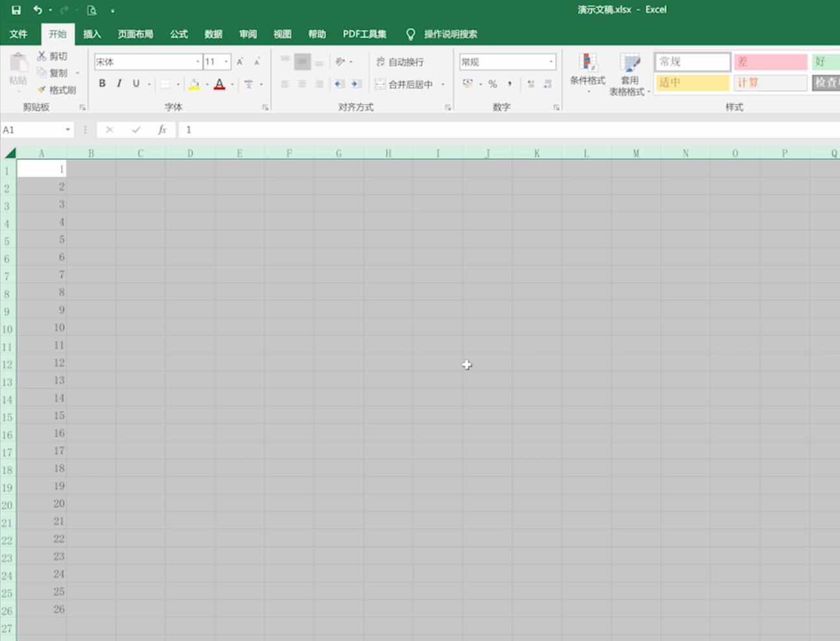Image resolution: width=840 pixels, height=641 pixels.
Task: Click the cell borders icon
Action: click(165, 84)
